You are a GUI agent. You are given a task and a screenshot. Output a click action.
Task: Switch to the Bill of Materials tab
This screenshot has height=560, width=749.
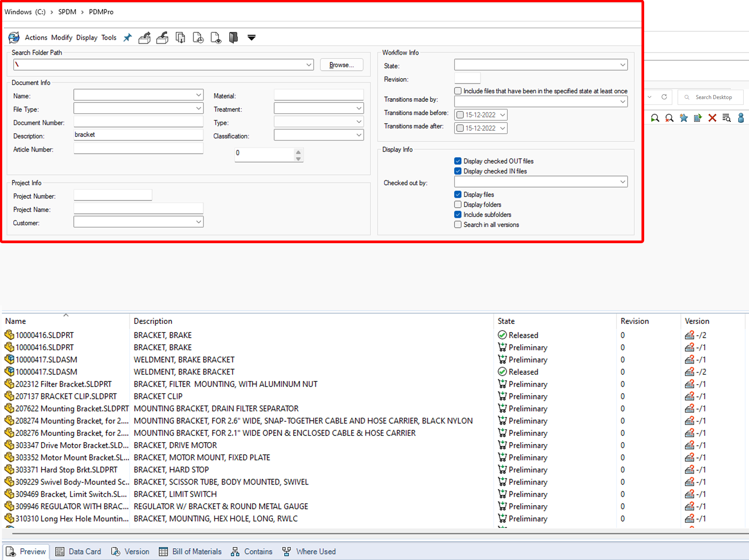pyautogui.click(x=190, y=552)
